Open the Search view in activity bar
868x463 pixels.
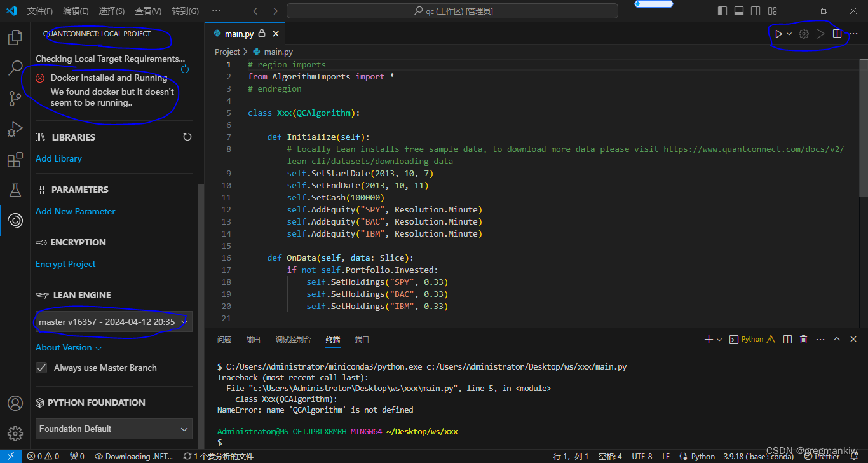coord(15,68)
